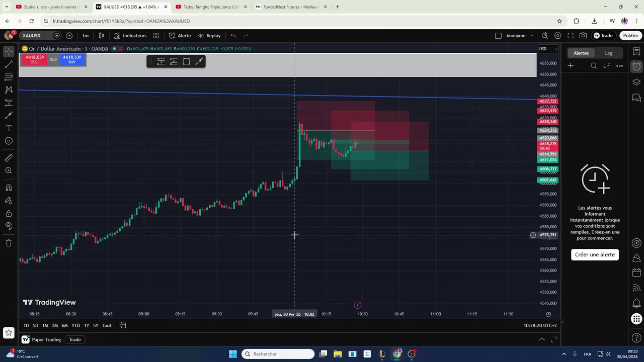Open the candle chart type menu

point(102,36)
